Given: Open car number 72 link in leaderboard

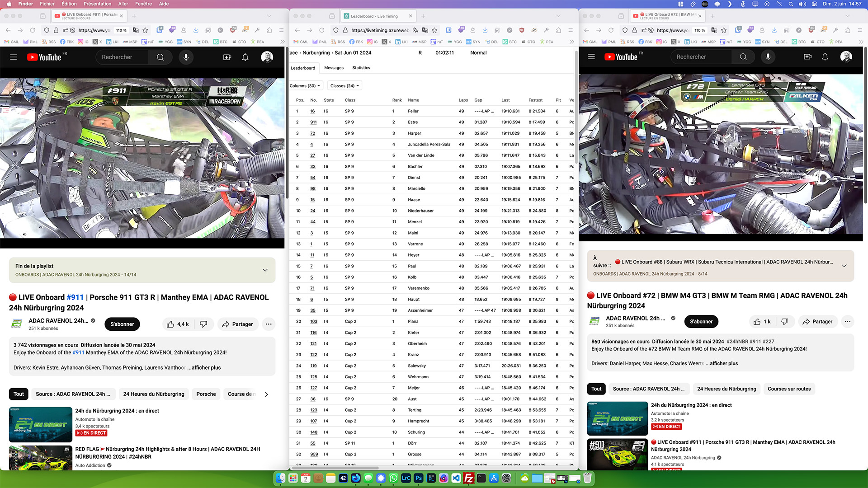Looking at the screenshot, I should 312,133.
